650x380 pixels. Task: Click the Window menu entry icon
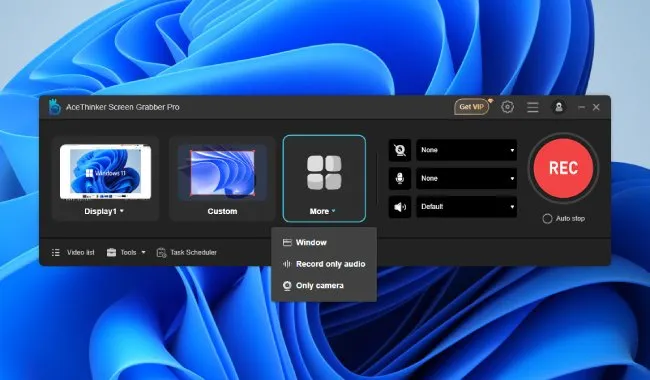pos(287,242)
